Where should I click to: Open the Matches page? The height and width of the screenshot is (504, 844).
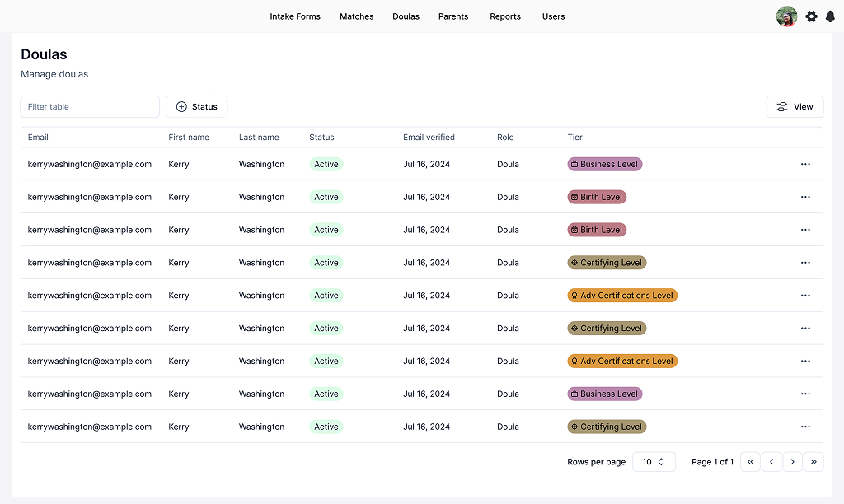[357, 16]
